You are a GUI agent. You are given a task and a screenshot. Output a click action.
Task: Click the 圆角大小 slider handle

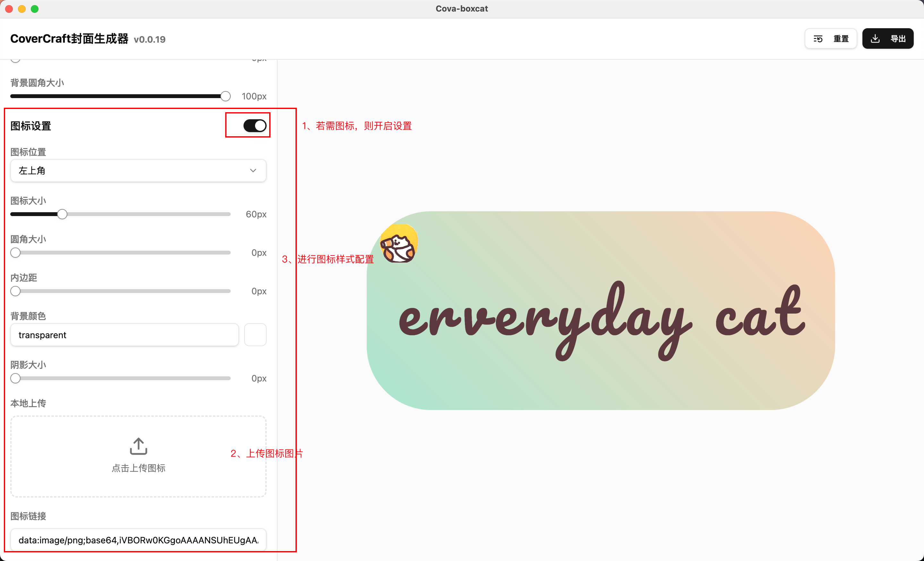point(15,253)
